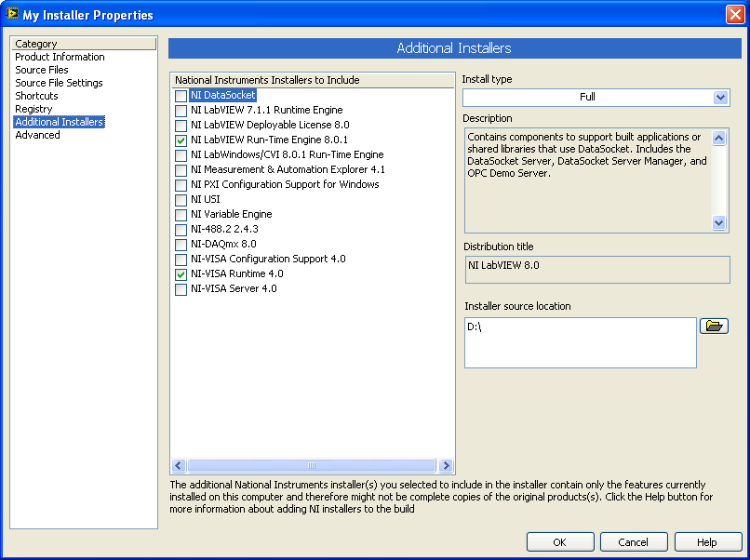Click the installer list right scroll arrow
Viewport: 750px width, 560px height.
pos(446,465)
